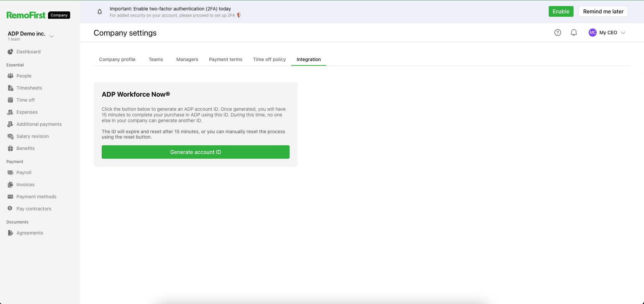This screenshot has height=304, width=644.
Task: Open the My CEO account dropdown chevron
Action: (623, 33)
